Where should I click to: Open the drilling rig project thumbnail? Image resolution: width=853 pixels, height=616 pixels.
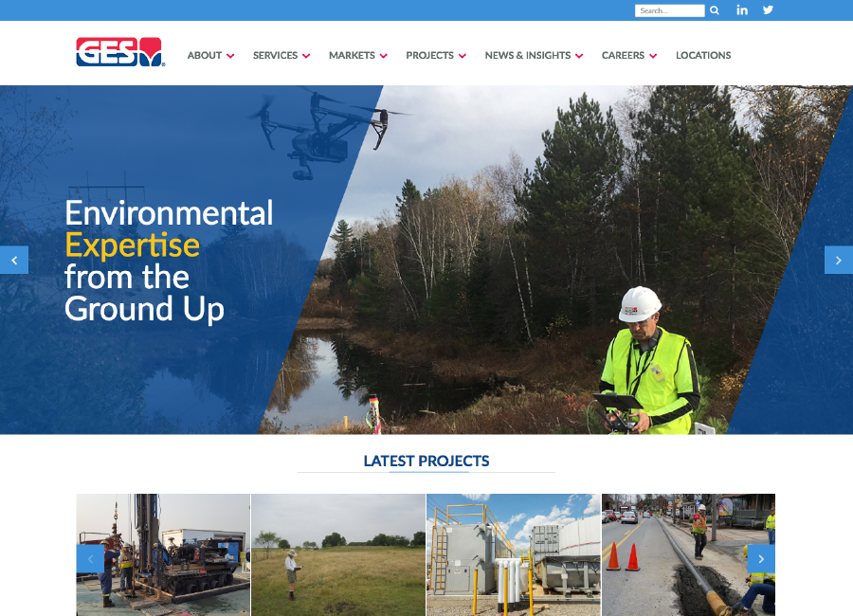(x=163, y=555)
